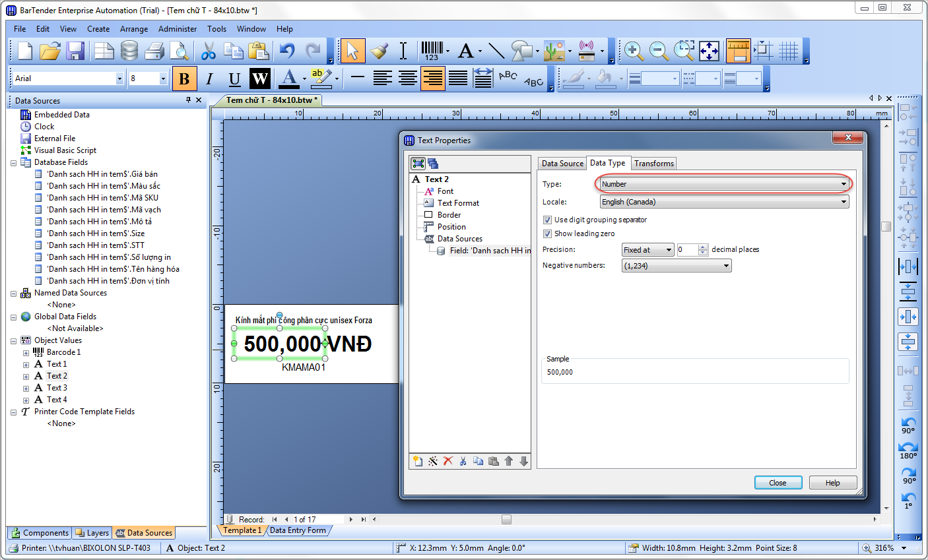The image size is (928, 560).
Task: Click the highlight color pen swatch
Action: click(321, 78)
